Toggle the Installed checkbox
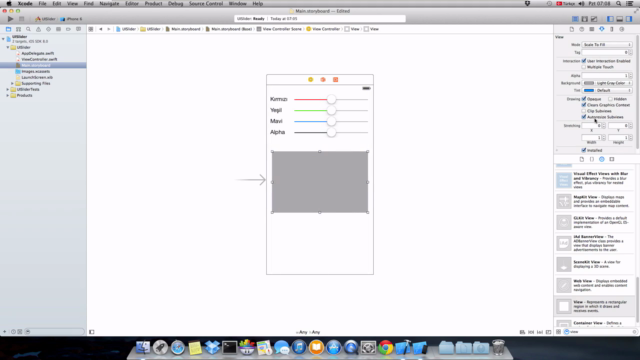The width and height of the screenshot is (640, 360). 584,150
